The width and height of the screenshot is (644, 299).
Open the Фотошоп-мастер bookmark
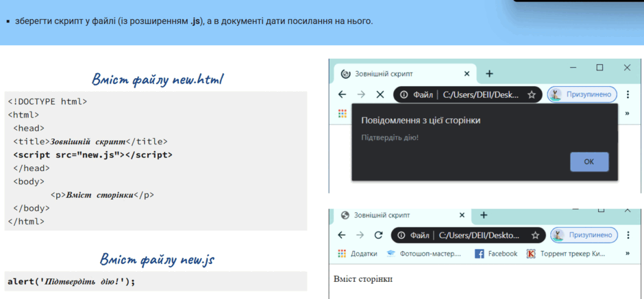pyautogui.click(x=424, y=254)
